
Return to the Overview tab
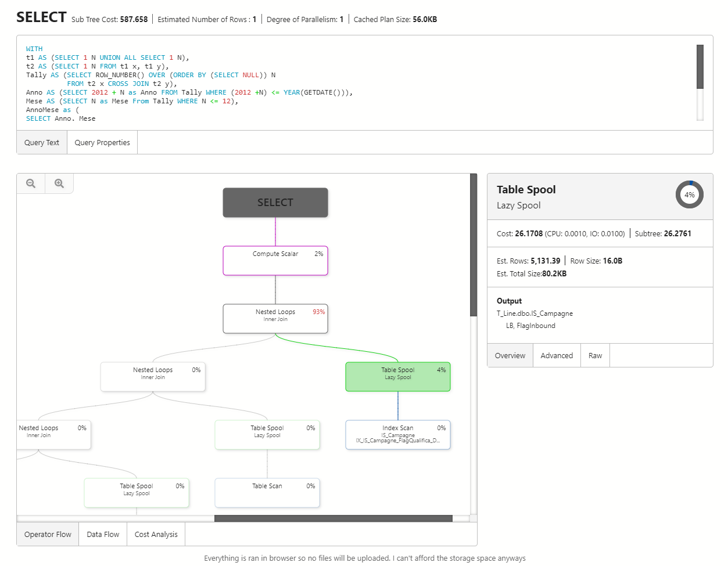510,355
